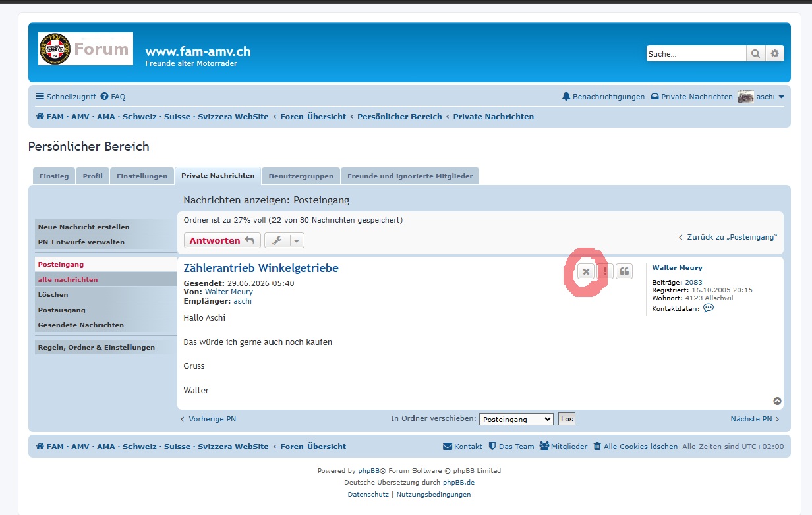Click the delete message X icon
The width and height of the screenshot is (812, 515).
tap(585, 271)
